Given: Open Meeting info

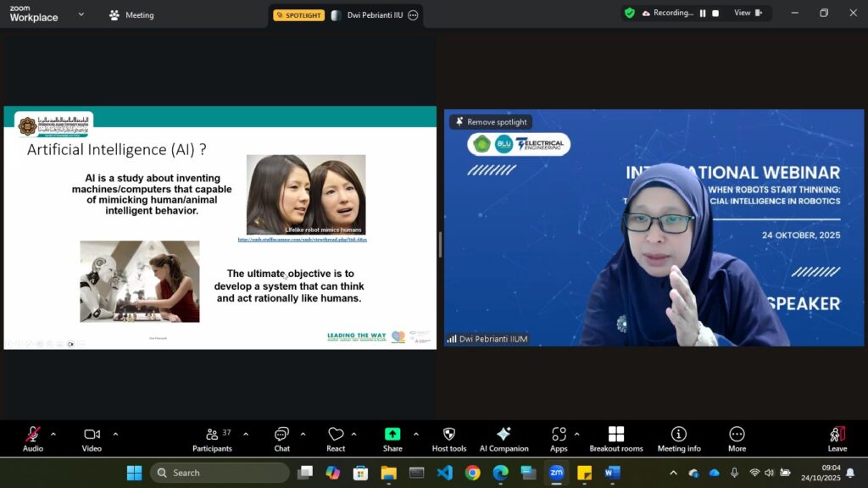Looking at the screenshot, I should pos(679,438).
